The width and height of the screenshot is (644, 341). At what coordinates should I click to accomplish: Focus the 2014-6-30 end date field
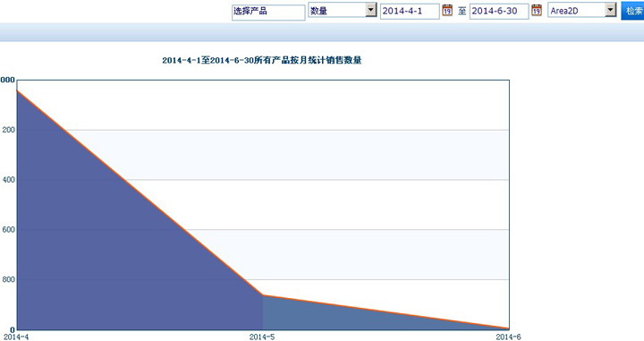(499, 11)
